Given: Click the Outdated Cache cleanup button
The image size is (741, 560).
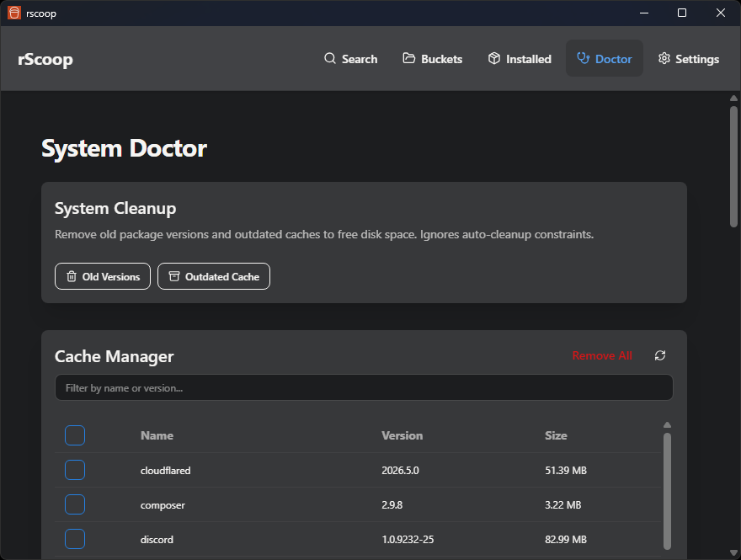Looking at the screenshot, I should click(214, 276).
